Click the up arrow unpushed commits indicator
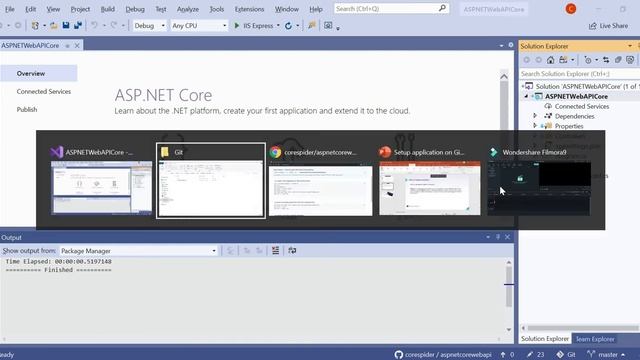This screenshot has width=640, height=360. coord(503,355)
